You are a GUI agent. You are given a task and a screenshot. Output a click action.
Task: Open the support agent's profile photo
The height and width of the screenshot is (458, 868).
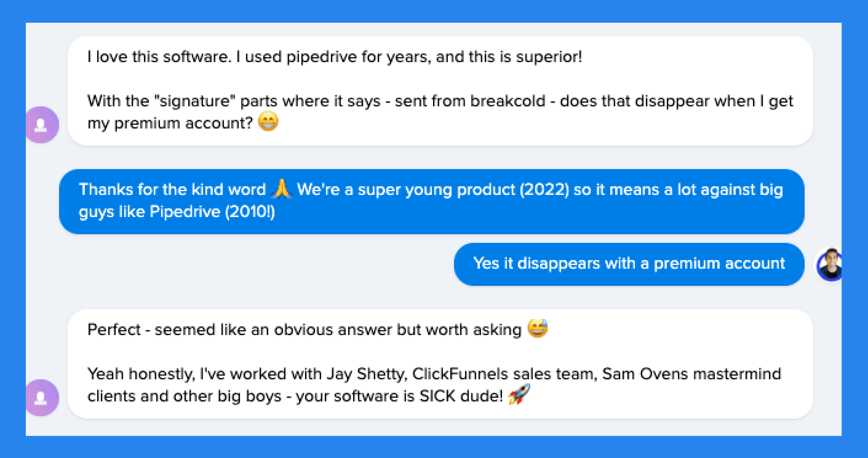click(830, 265)
